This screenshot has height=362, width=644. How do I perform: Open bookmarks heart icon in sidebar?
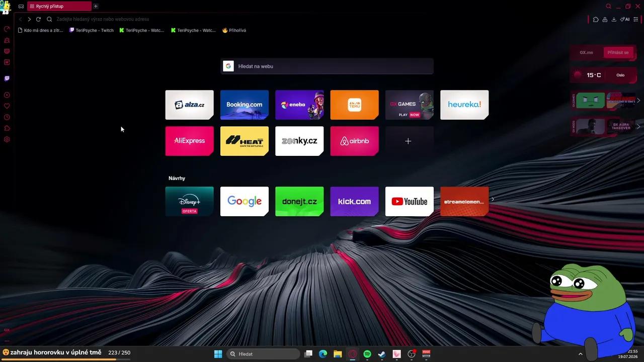pos(7,106)
